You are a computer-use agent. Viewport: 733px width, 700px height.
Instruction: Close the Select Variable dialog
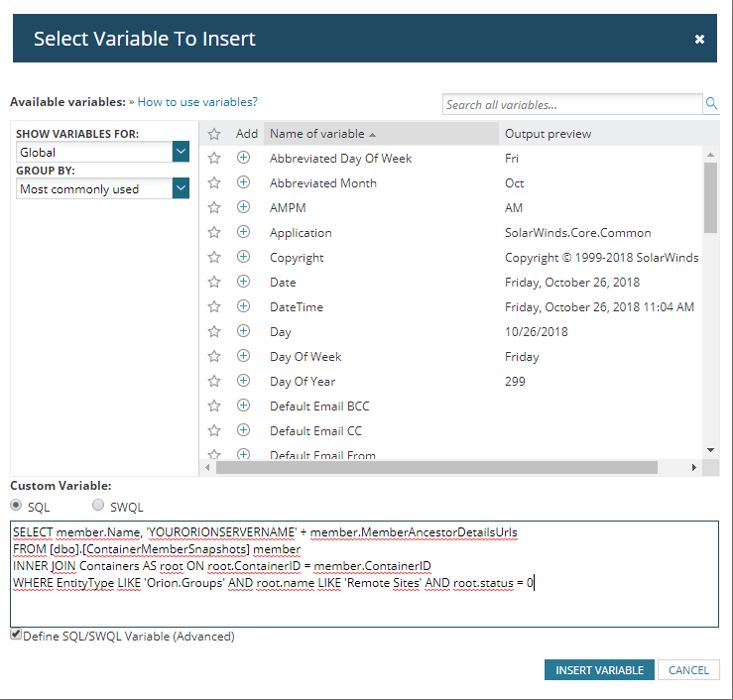pyautogui.click(x=699, y=39)
